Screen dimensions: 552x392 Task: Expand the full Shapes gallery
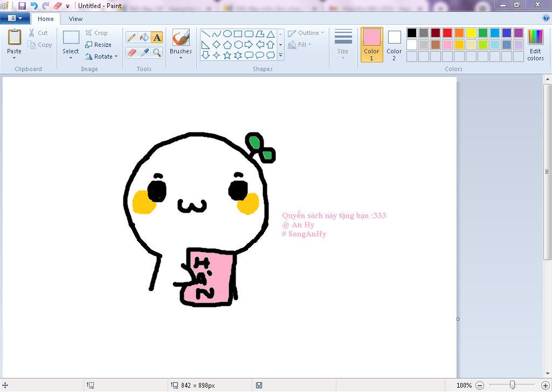[280, 55]
